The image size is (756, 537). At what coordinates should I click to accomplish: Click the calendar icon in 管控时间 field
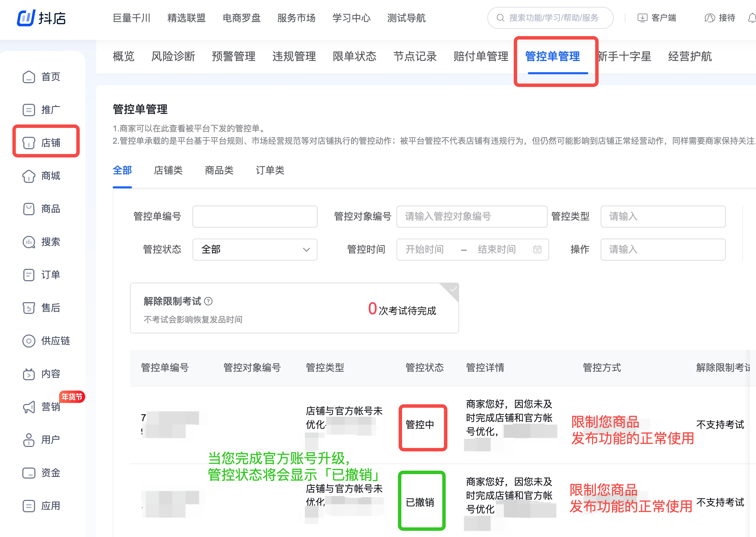537,250
